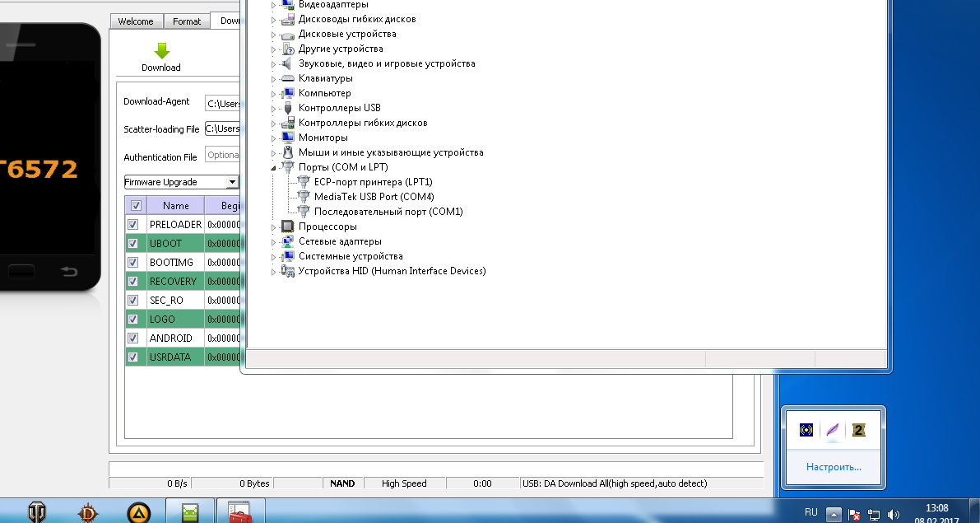Image resolution: width=980 pixels, height=523 pixels.
Task: Select ECP-порт принтера (LPT1) item
Action: coord(373,182)
